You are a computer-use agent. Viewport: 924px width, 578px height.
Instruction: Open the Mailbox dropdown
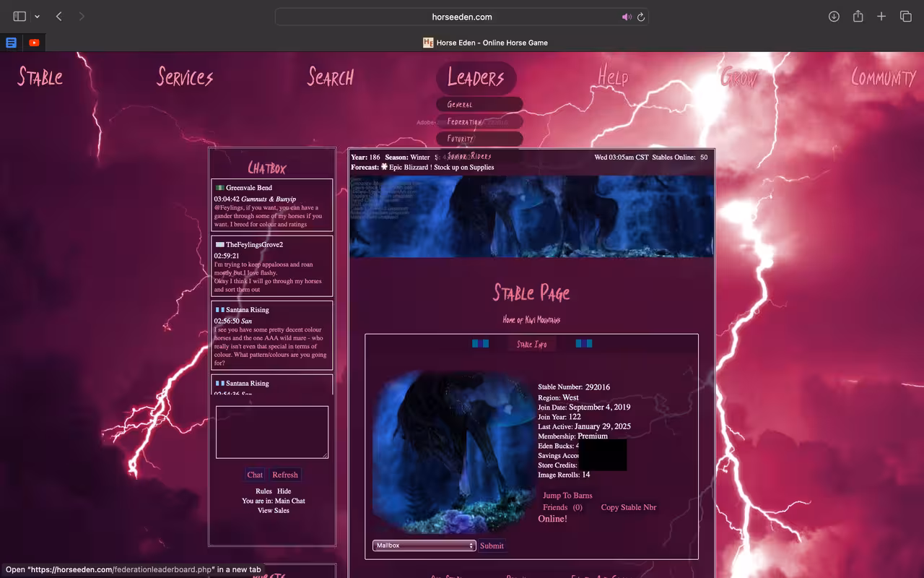424,545
